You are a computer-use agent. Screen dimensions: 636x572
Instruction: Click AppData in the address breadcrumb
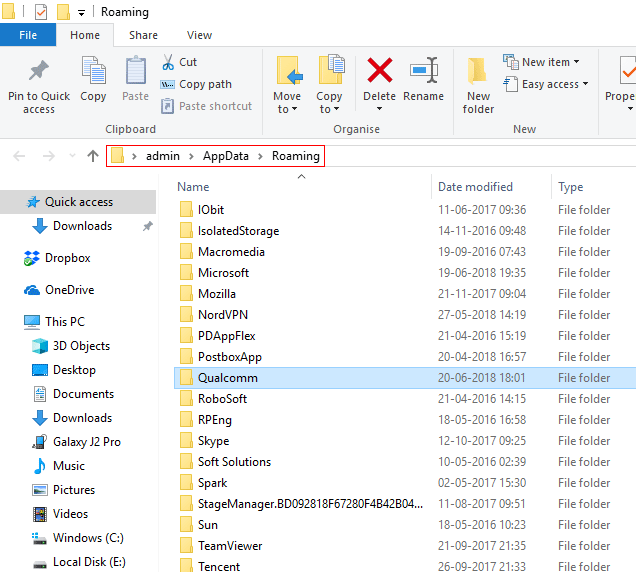coord(226,156)
